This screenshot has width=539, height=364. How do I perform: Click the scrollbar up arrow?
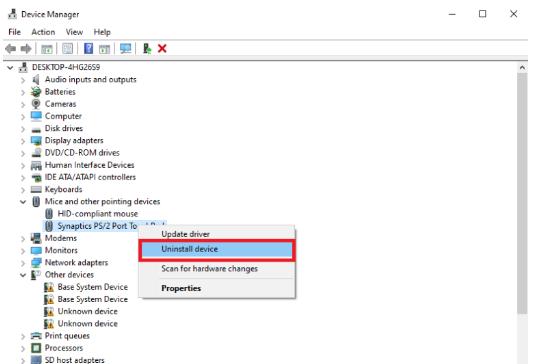tap(522, 68)
